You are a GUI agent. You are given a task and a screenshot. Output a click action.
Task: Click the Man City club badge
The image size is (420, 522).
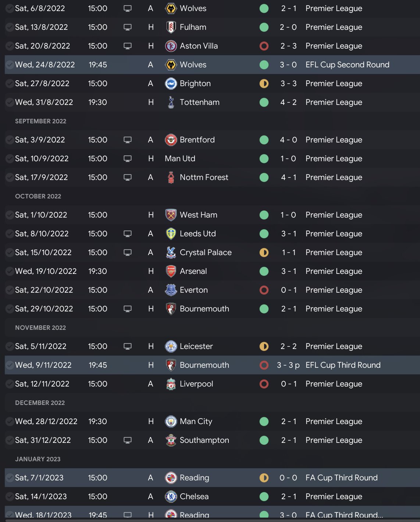coord(171,422)
